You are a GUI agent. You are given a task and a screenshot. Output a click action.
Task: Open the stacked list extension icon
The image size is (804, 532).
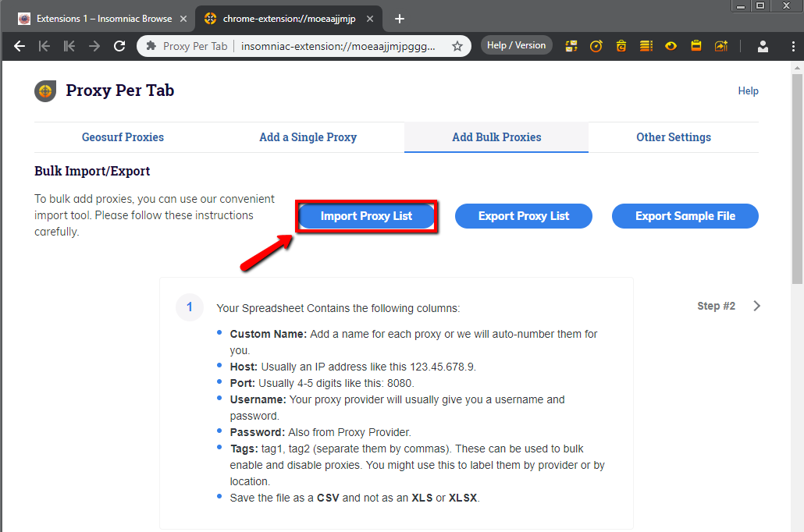pyautogui.click(x=646, y=46)
